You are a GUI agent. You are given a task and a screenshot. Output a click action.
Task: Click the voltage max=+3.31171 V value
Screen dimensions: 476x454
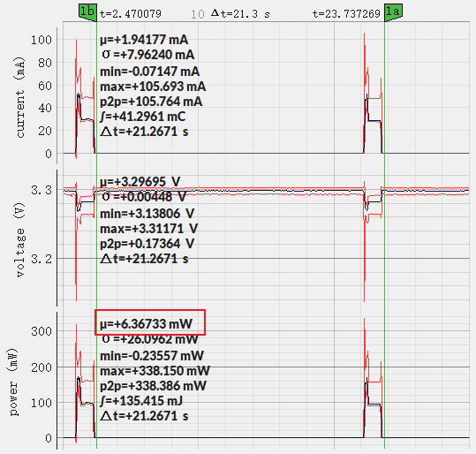149,229
